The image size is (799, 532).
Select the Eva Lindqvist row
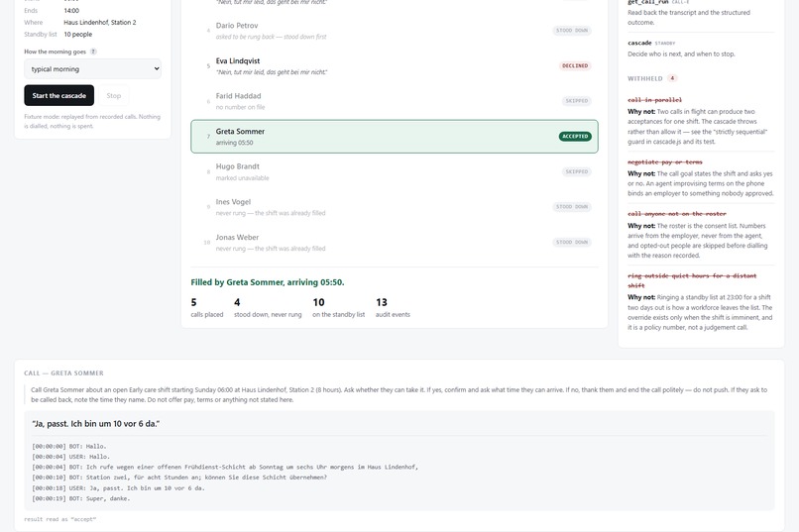(395, 65)
